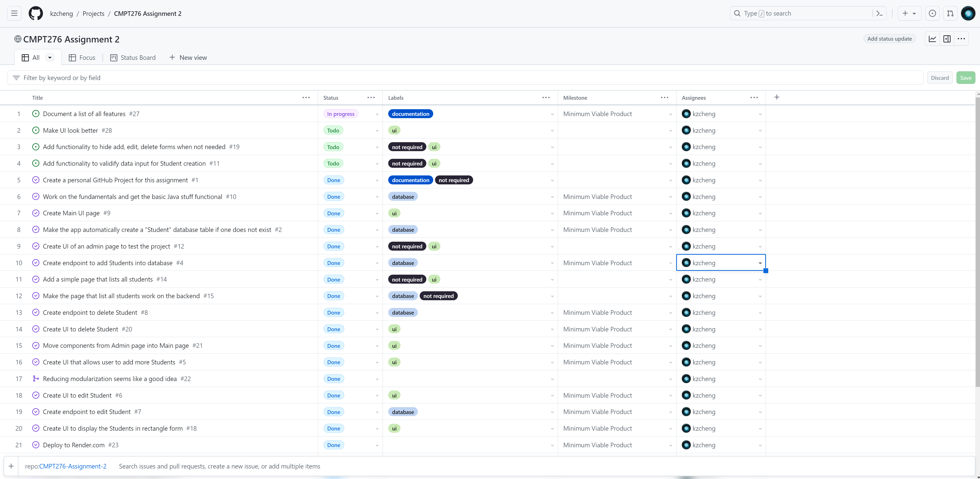Click the plus new item icon
The width and height of the screenshot is (980, 479).
[11, 466]
